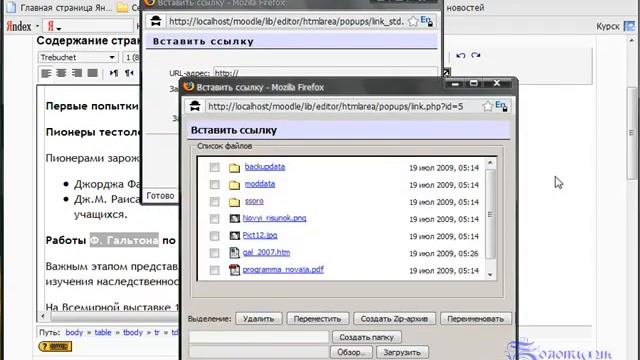Tick the checkbox for moddata folder
640x360 pixels.
[x=214, y=184]
